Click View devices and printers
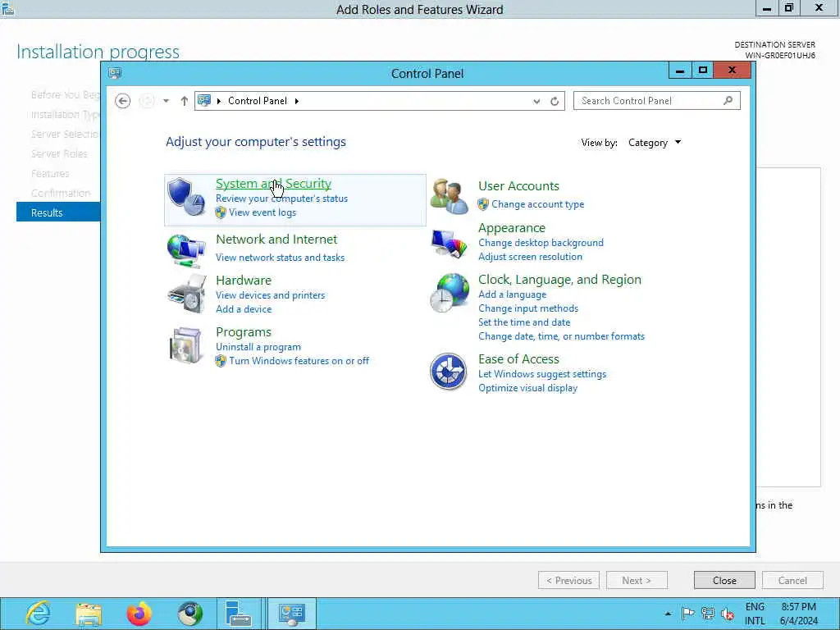Viewport: 840px width, 630px height. tap(270, 294)
